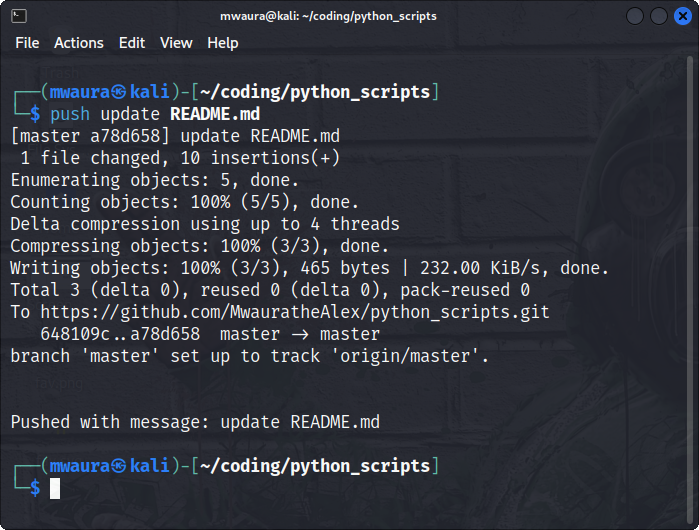The height and width of the screenshot is (530, 699).
Task: Click the arrow between master and master
Action: point(300,334)
